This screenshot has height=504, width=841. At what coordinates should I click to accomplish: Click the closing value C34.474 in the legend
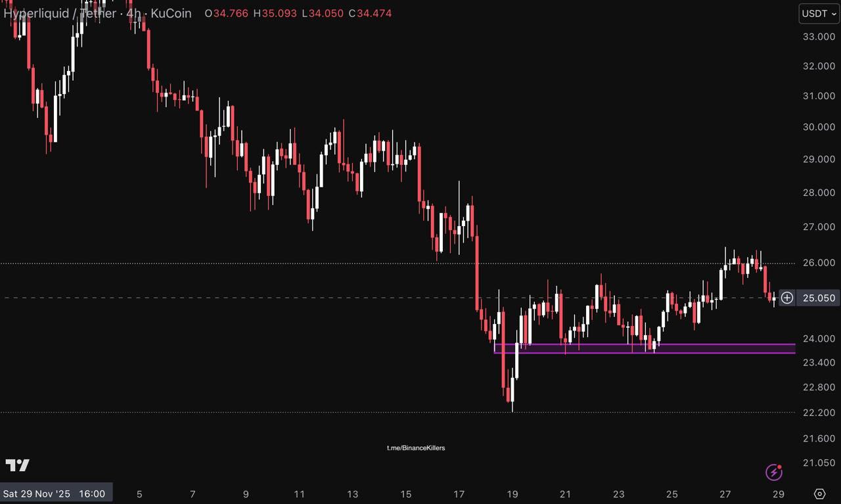pyautogui.click(x=370, y=13)
